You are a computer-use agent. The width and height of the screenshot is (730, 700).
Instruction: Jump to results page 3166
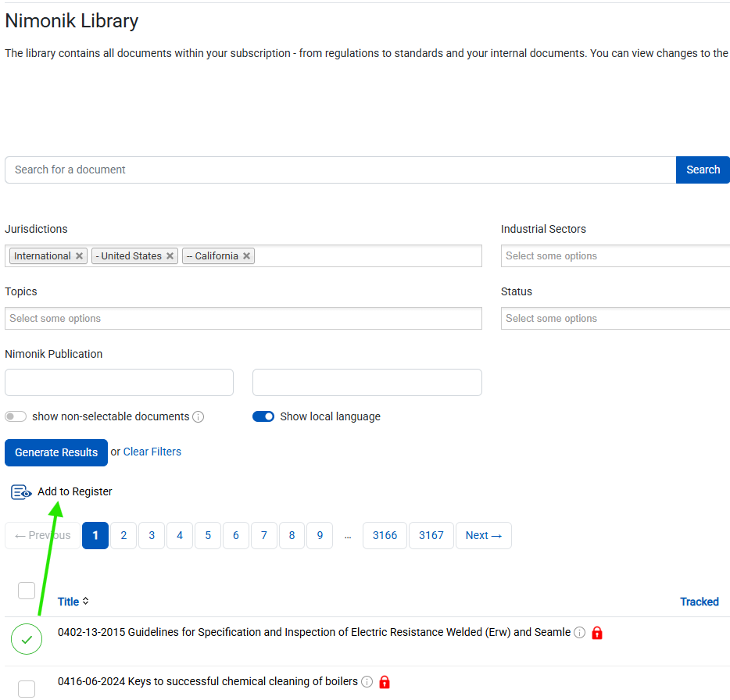click(385, 536)
